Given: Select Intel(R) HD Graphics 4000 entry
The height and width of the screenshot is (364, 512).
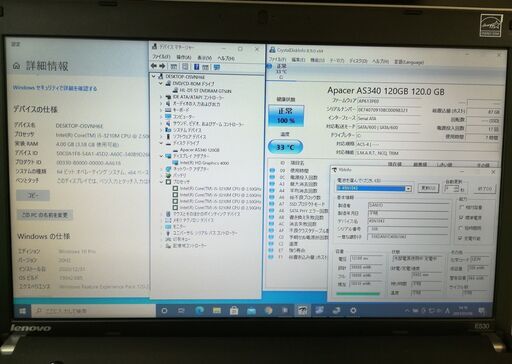Looking at the screenshot, I should [201, 163].
